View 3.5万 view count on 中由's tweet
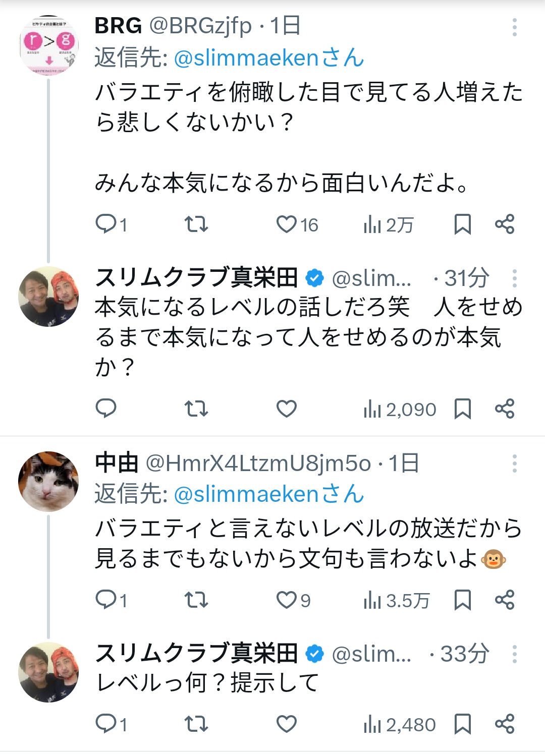The height and width of the screenshot is (756, 545). tap(396, 600)
